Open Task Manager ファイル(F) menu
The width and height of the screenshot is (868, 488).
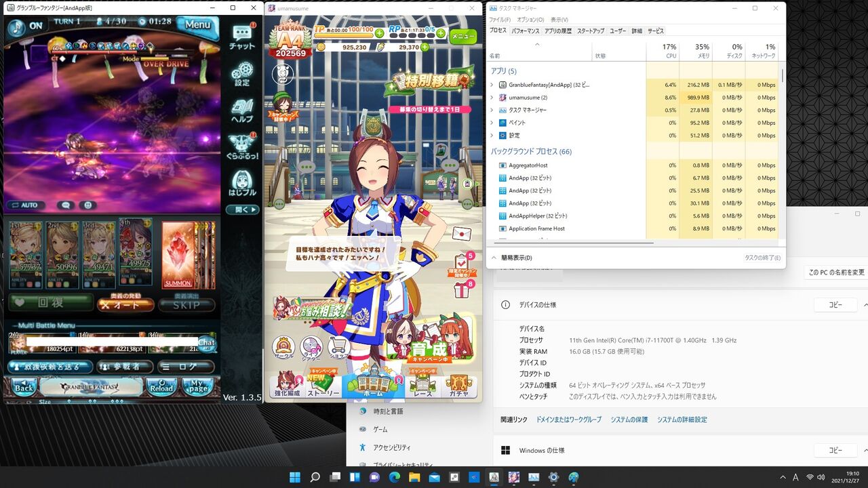[x=500, y=20]
